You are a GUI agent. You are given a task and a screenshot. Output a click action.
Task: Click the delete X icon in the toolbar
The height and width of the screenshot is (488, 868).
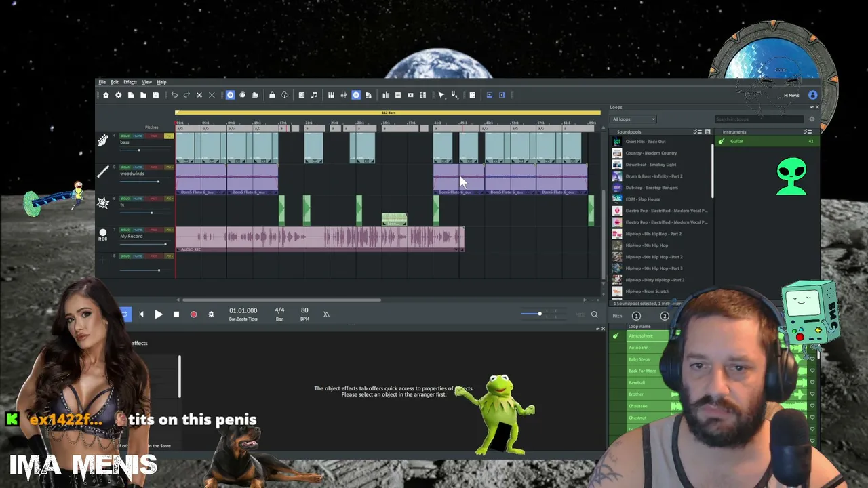(212, 95)
